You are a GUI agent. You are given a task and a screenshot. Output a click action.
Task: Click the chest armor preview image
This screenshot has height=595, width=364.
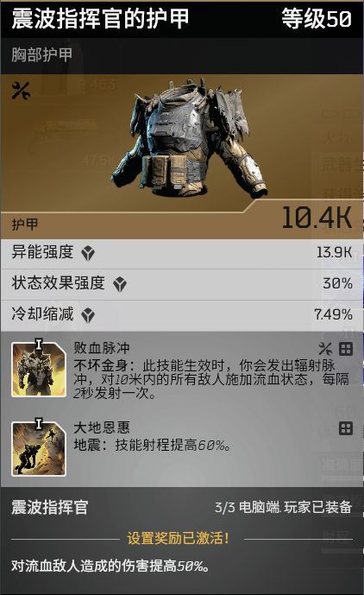[189, 137]
